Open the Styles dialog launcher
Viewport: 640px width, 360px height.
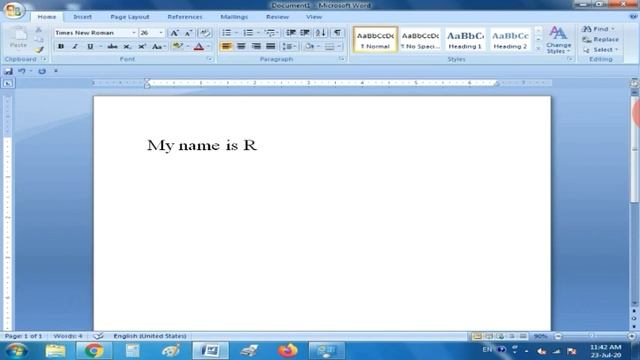click(570, 59)
